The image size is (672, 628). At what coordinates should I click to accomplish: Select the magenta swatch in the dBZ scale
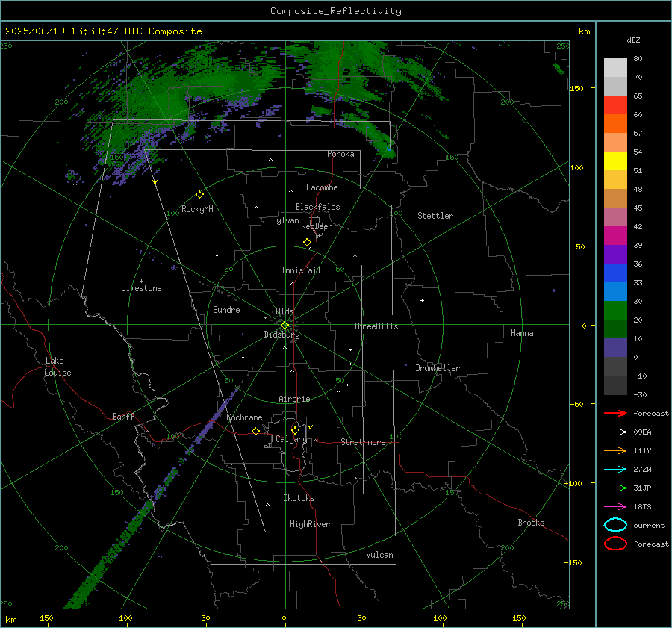[615, 235]
